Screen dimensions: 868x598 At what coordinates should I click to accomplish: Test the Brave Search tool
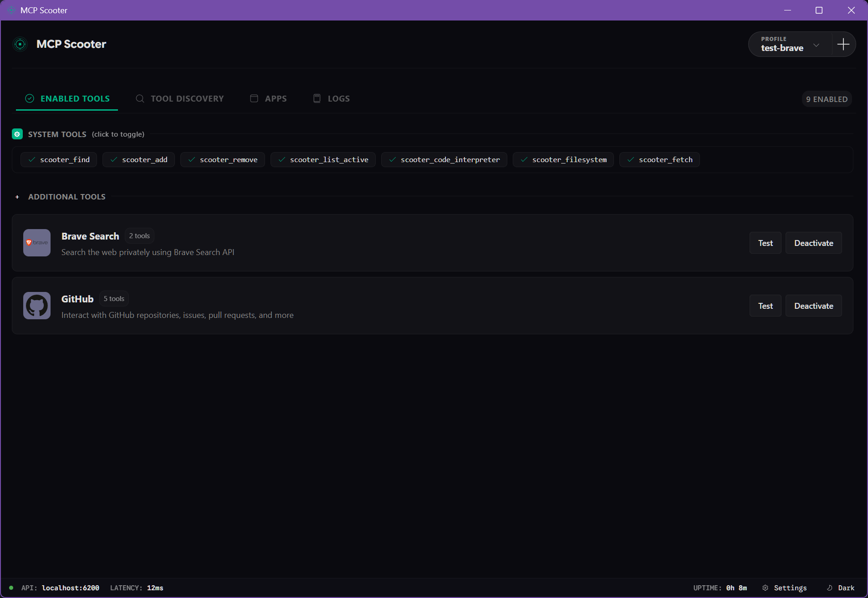coord(765,243)
